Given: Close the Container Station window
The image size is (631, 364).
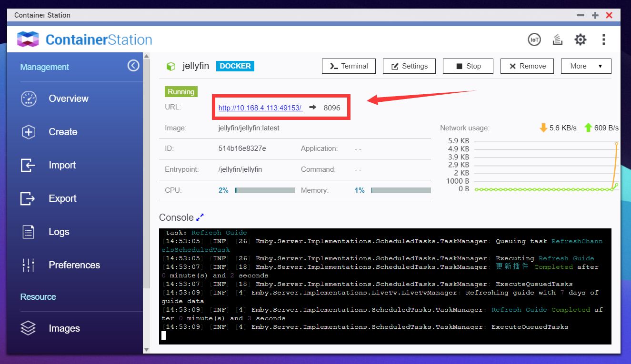Looking at the screenshot, I should (609, 15).
